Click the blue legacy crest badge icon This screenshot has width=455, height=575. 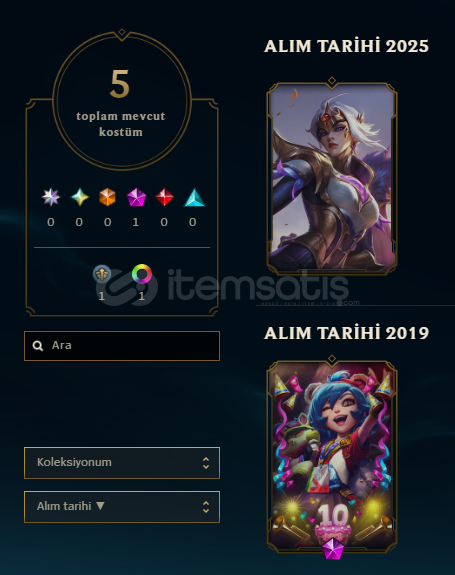[102, 274]
